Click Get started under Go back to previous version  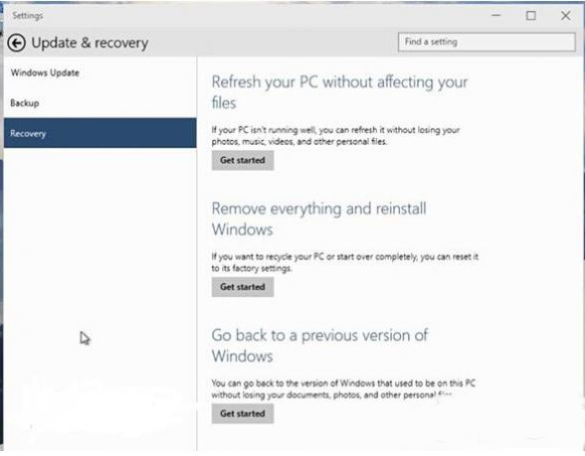[x=243, y=413]
